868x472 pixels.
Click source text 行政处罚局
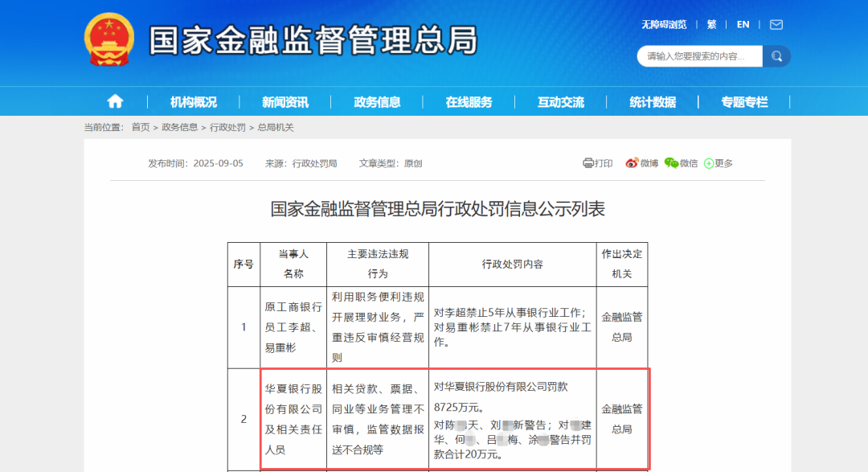tap(314, 163)
